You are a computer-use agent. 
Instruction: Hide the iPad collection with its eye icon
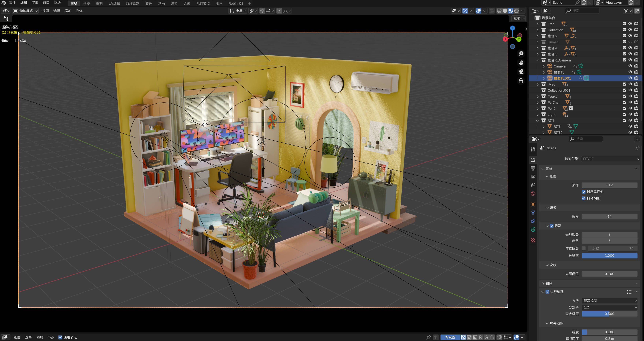[x=630, y=24]
